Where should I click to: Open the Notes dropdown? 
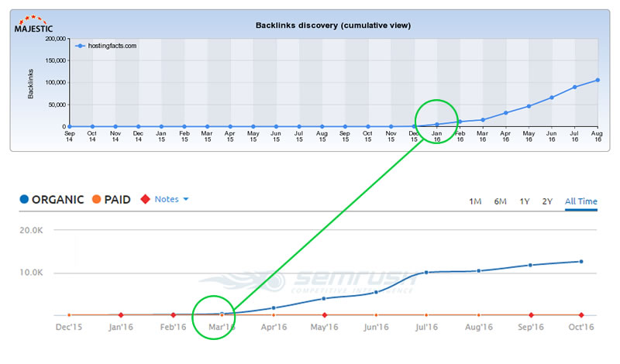click(x=171, y=199)
